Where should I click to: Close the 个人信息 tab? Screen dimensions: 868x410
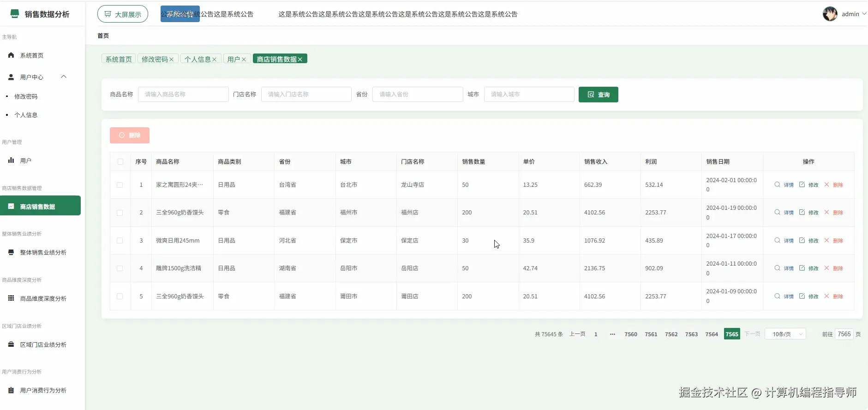[214, 59]
